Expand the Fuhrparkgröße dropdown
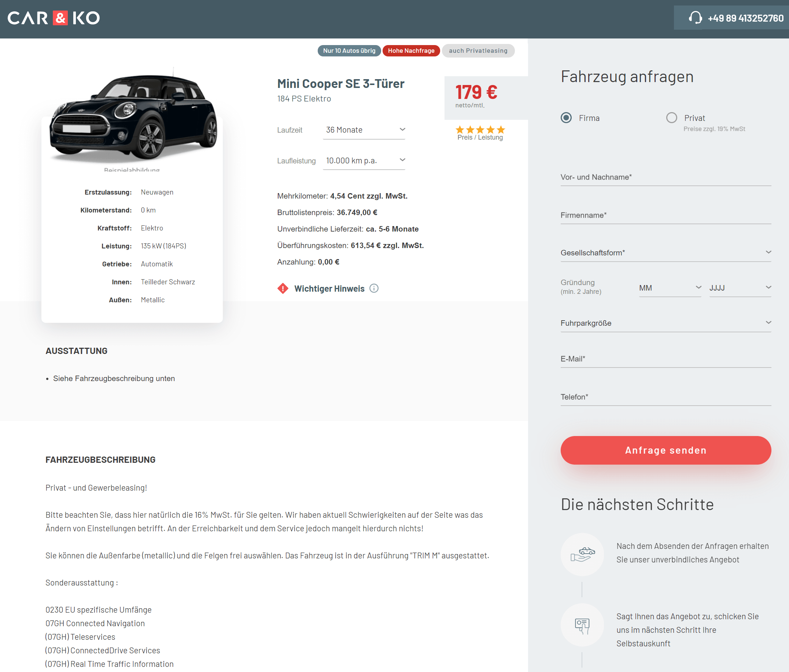789x672 pixels. 666,323
